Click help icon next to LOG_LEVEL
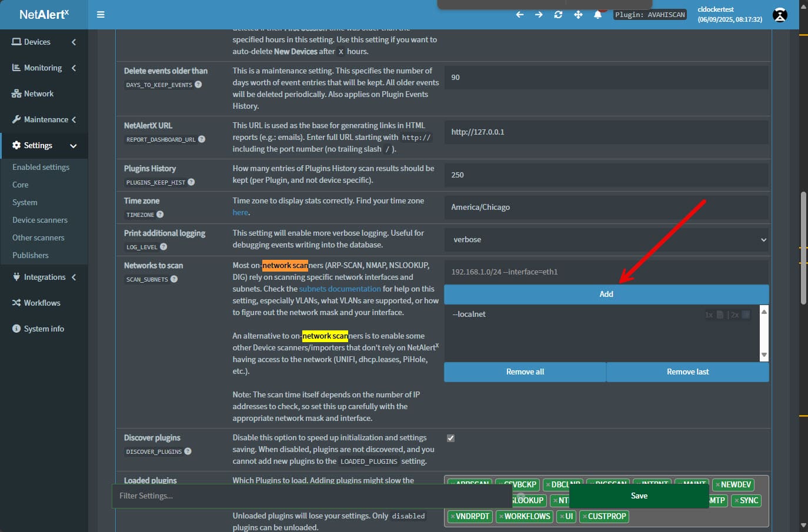 point(163,247)
